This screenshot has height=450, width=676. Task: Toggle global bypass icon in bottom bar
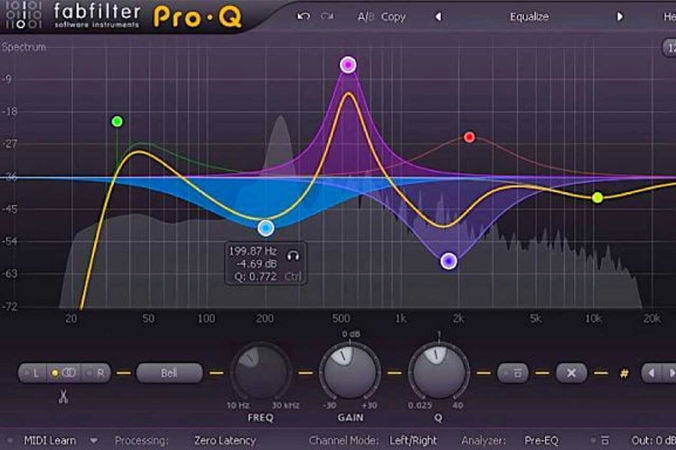[x=605, y=441]
